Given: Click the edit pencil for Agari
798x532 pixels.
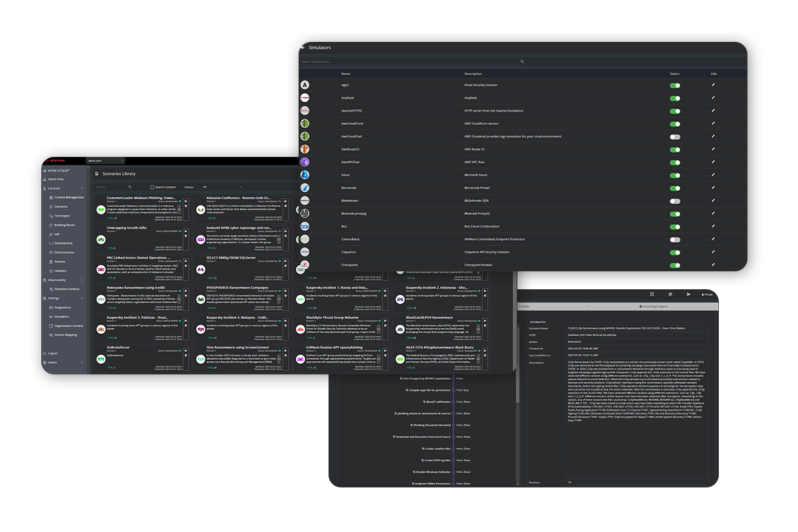Looking at the screenshot, I should (713, 85).
